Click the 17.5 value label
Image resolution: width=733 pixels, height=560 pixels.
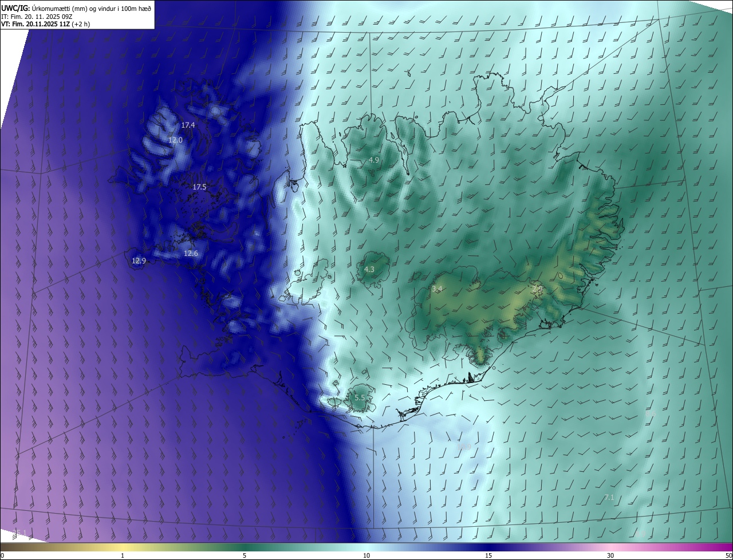tap(199, 187)
